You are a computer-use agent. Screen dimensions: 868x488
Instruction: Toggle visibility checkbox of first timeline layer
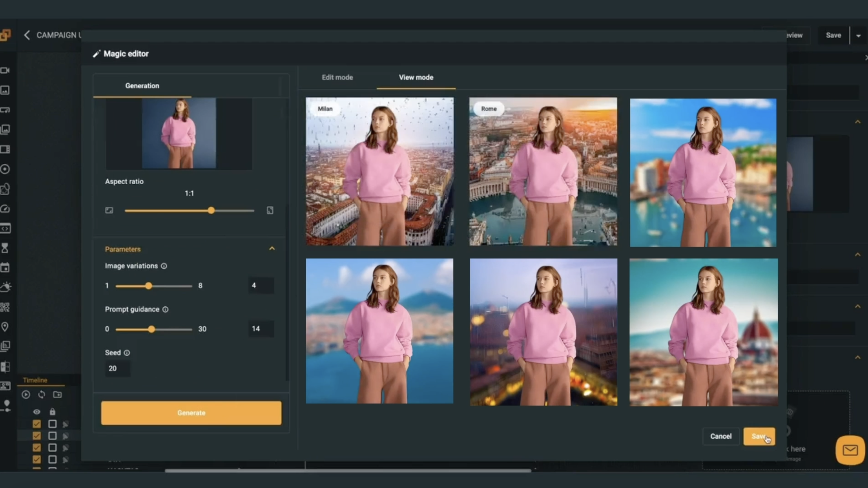click(37, 424)
